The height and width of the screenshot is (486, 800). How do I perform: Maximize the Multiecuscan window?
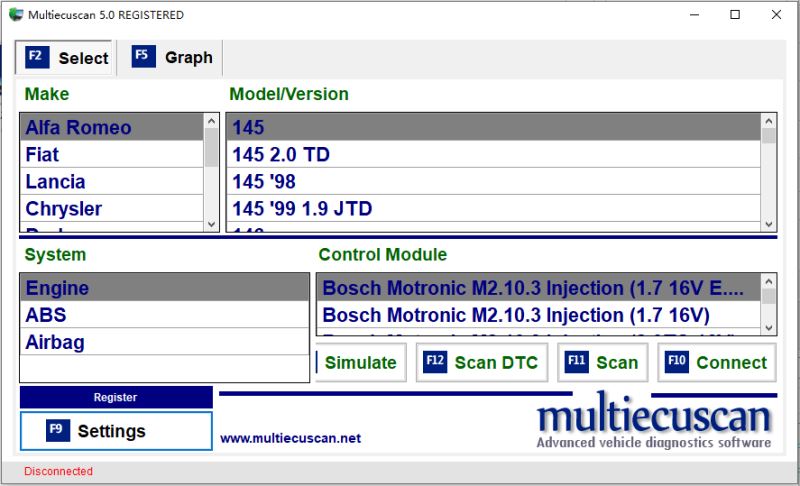(x=735, y=15)
